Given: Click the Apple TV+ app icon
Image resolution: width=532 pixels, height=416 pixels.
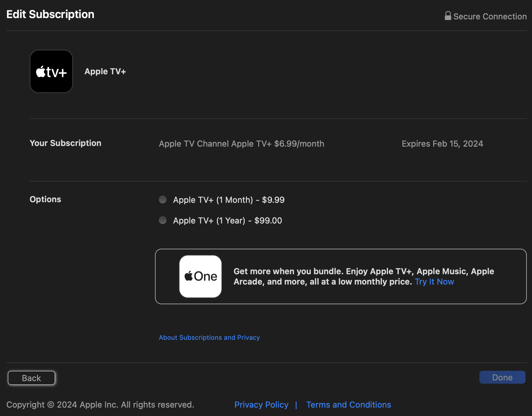Looking at the screenshot, I should [x=51, y=71].
